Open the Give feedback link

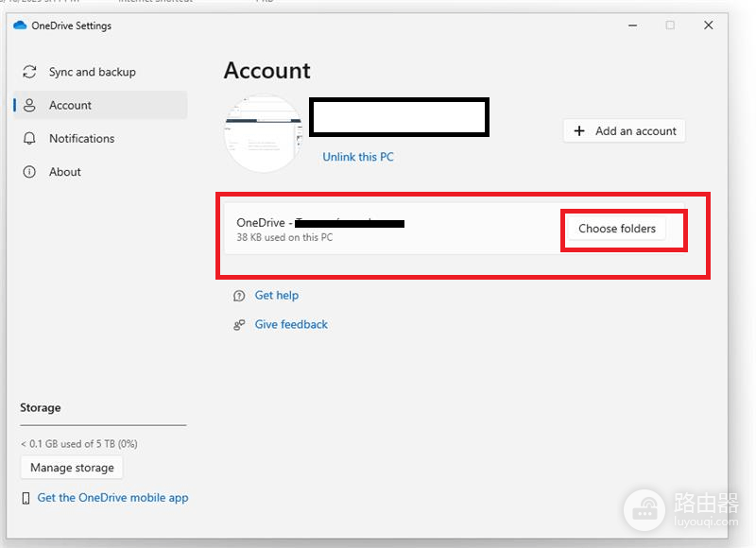pos(291,324)
